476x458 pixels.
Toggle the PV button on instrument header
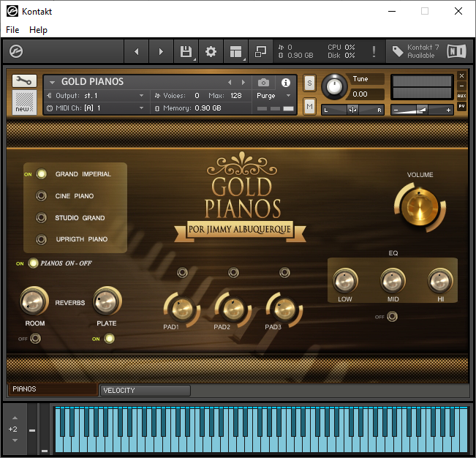(461, 106)
